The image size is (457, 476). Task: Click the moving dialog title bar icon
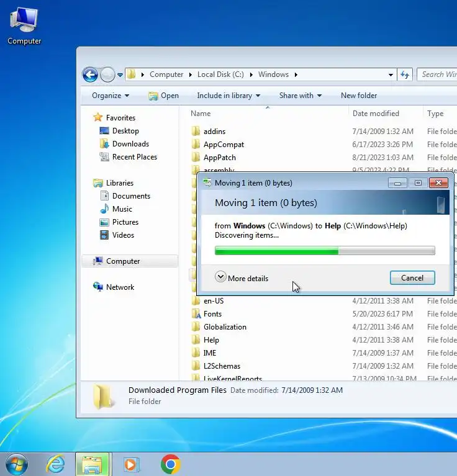(207, 182)
